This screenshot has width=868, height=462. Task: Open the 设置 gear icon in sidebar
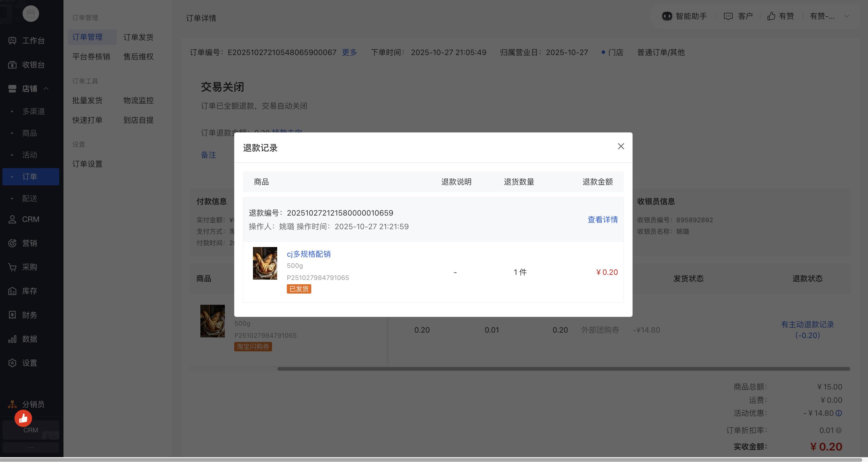point(12,363)
